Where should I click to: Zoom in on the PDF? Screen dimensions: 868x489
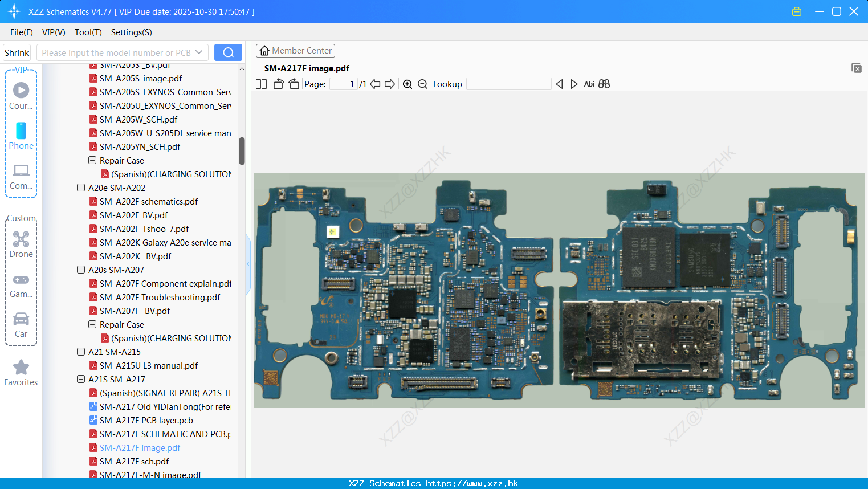[407, 84]
